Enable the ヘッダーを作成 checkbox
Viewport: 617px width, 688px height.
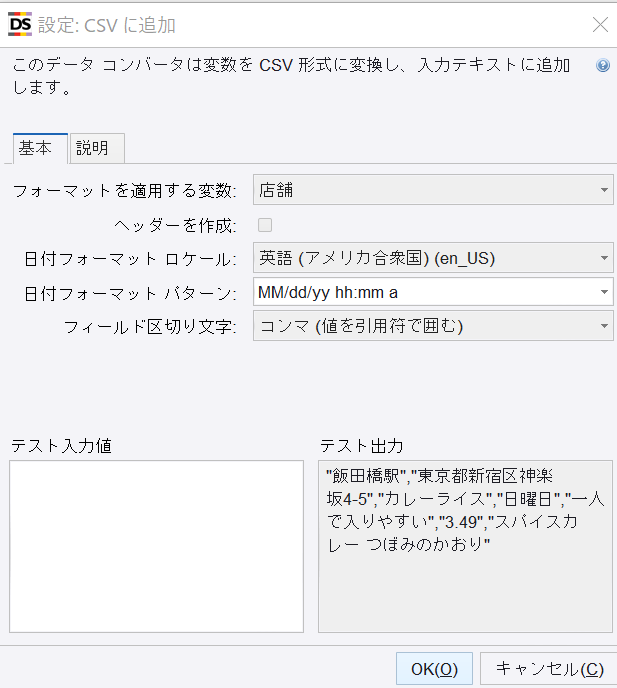tap(265, 225)
